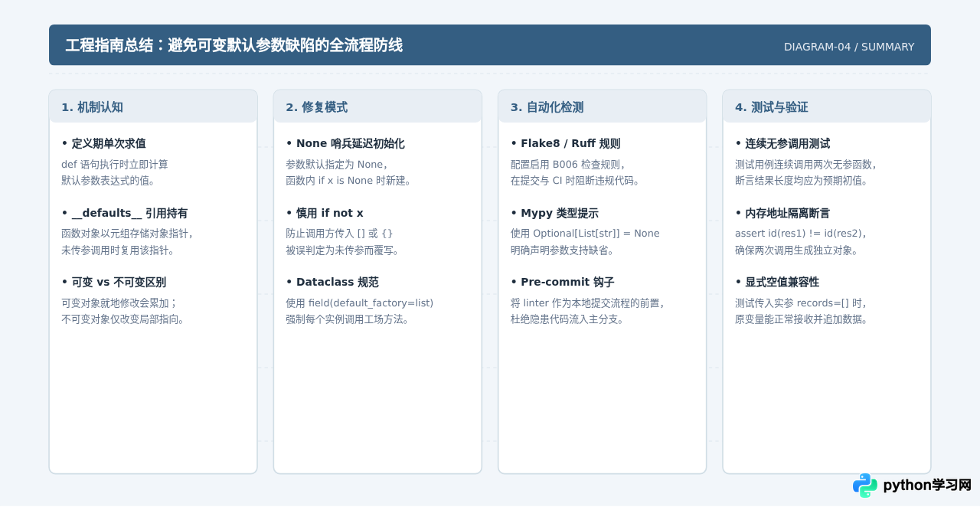The image size is (980, 507).
Task: Select the 2. 修复模式 card heading
Action: tap(316, 107)
